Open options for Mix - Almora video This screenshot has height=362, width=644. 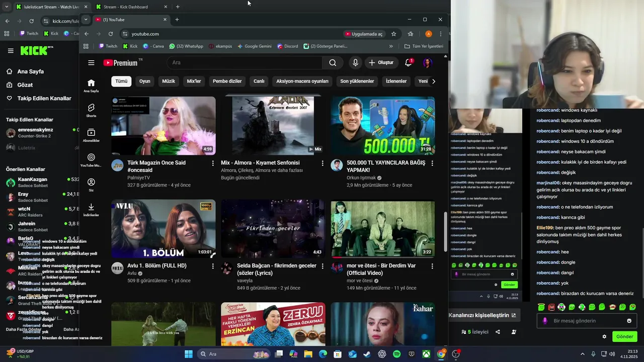coord(323,163)
